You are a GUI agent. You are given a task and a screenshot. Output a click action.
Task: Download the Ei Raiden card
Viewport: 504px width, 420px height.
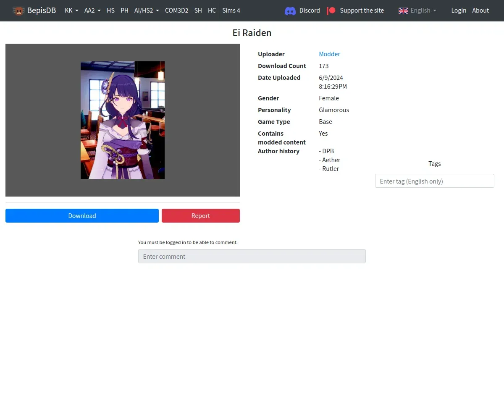[82, 215]
